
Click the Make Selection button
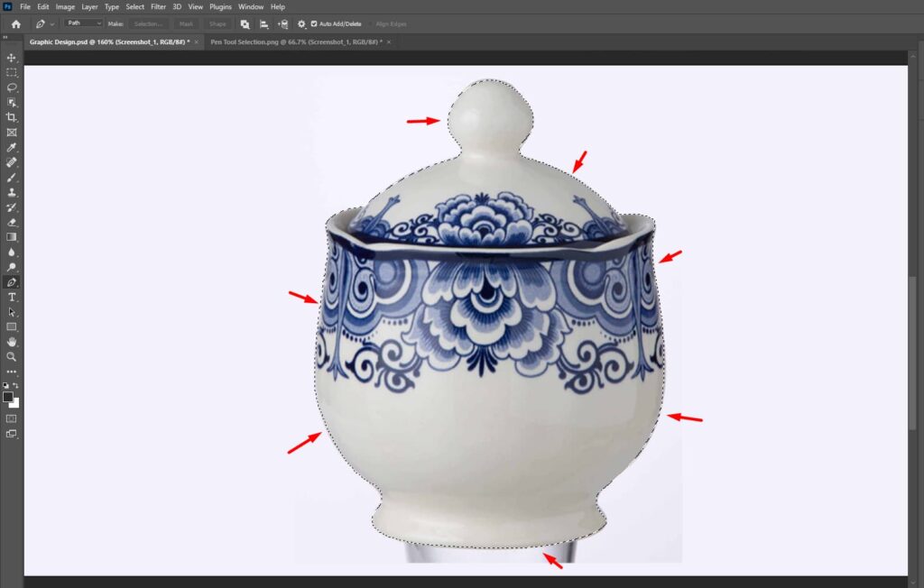click(x=148, y=24)
